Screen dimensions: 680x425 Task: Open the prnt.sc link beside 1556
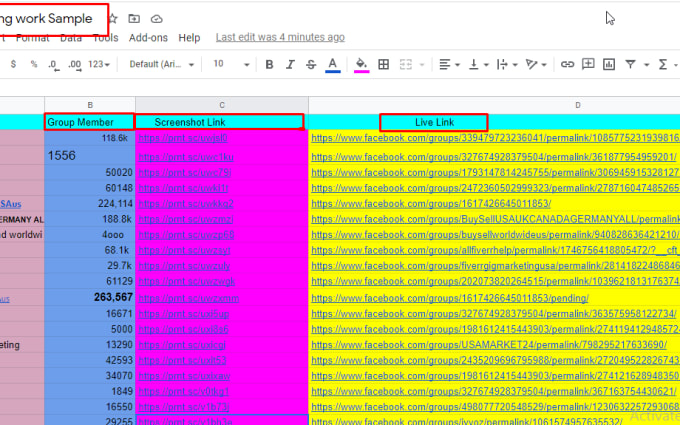tap(186, 157)
